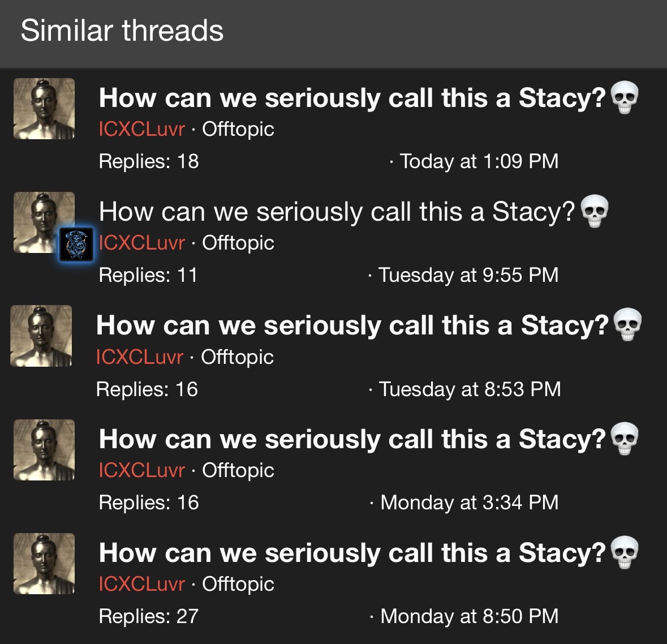
Task: Click the avatar beside the Monday 3:34 PM thread
Action: point(44,450)
